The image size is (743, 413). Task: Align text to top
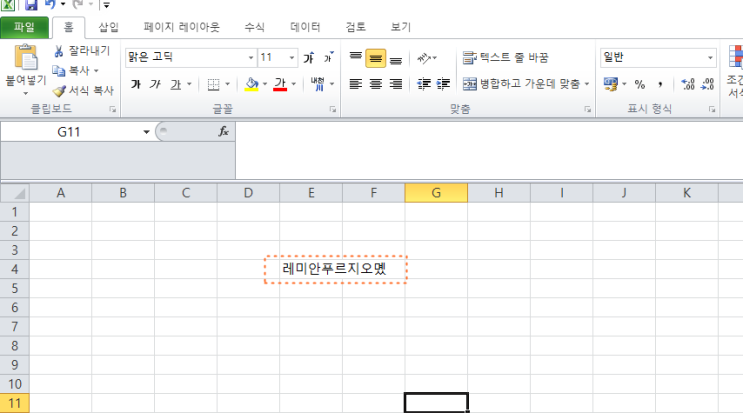click(355, 58)
